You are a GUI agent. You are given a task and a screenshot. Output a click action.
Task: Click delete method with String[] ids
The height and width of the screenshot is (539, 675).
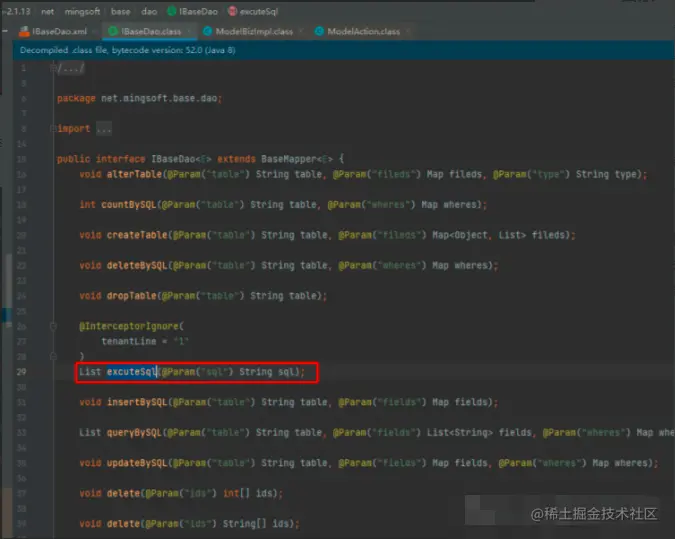coord(123,524)
